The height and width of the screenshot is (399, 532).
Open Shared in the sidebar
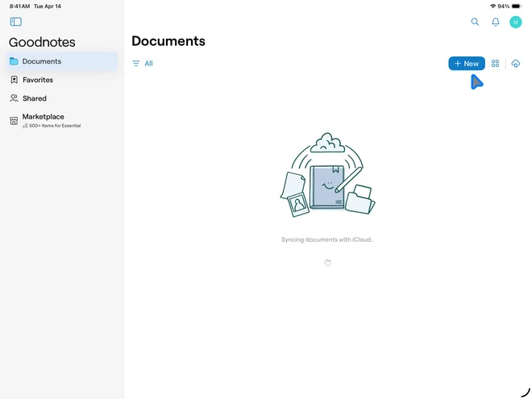62,98
